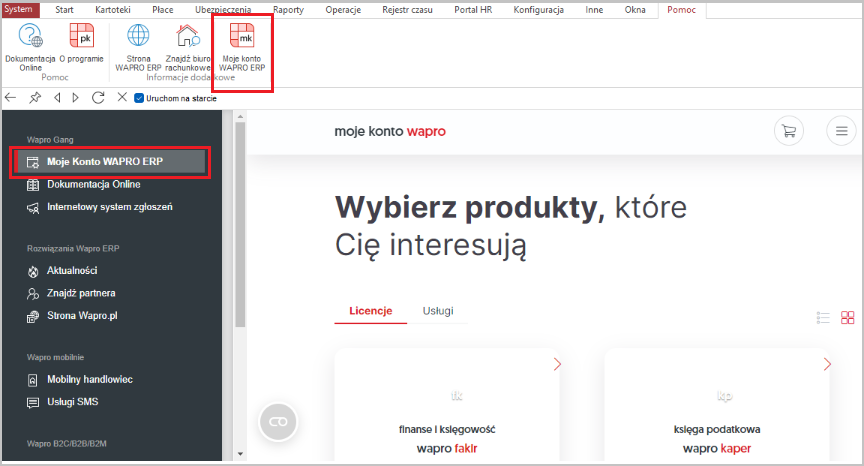Click sidebar scrollbar up arrow
The width and height of the screenshot is (864, 466).
pos(240,116)
